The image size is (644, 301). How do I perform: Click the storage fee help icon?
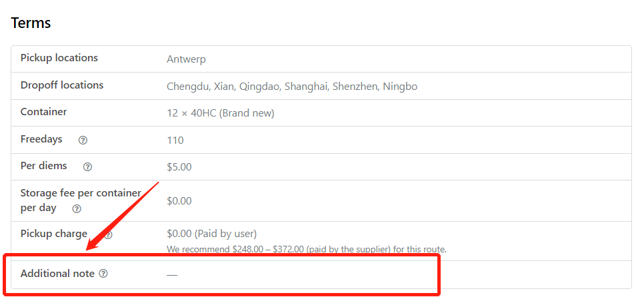click(77, 208)
